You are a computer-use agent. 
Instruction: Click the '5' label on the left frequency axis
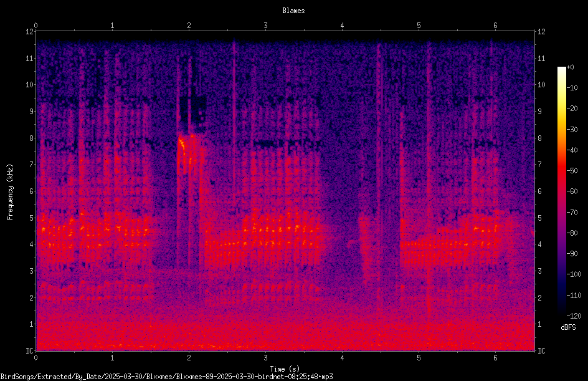pos(32,218)
